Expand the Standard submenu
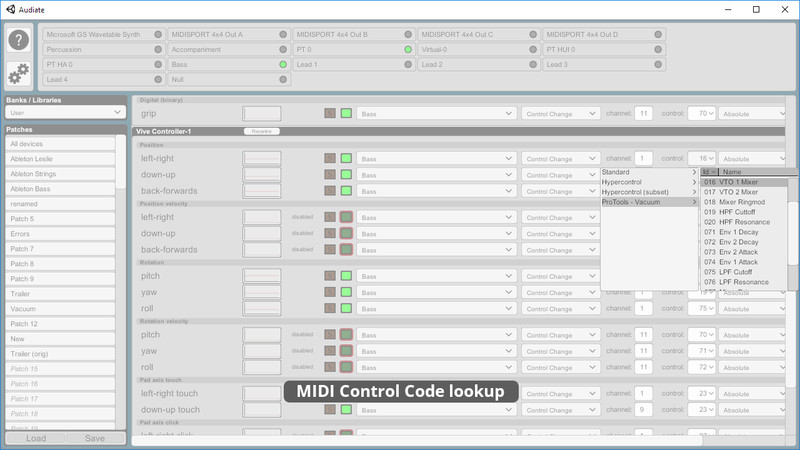 (649, 172)
